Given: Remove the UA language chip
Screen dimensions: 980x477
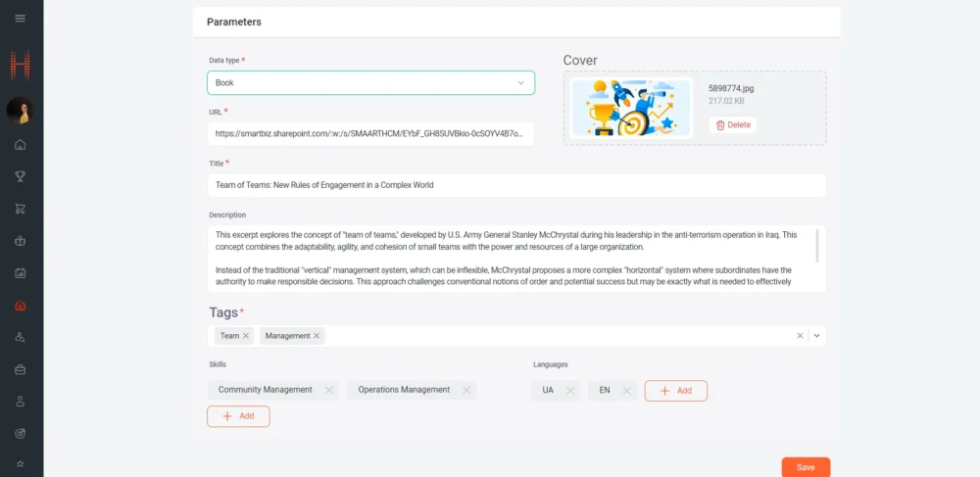Looking at the screenshot, I should pyautogui.click(x=569, y=391).
